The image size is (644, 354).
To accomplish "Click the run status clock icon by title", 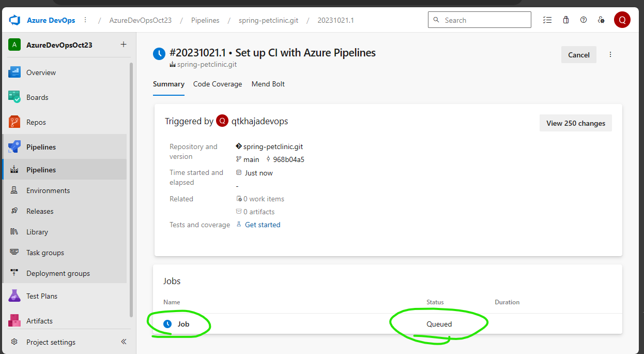I will click(x=159, y=53).
